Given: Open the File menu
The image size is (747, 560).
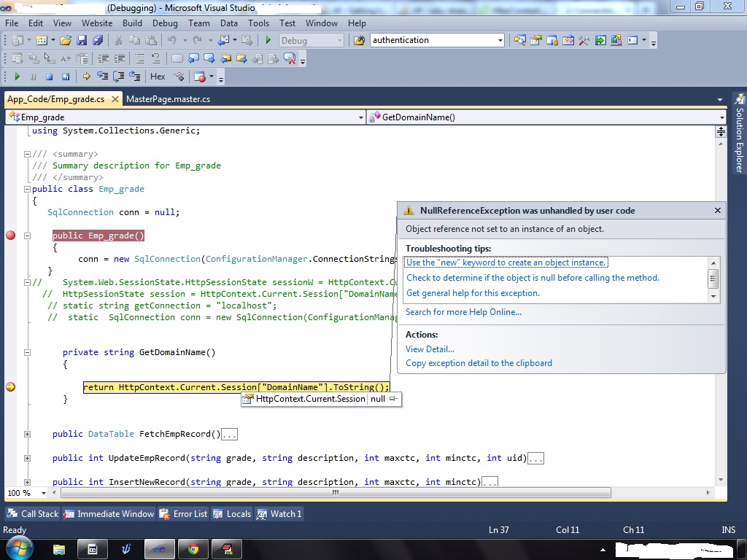Looking at the screenshot, I should coord(12,23).
